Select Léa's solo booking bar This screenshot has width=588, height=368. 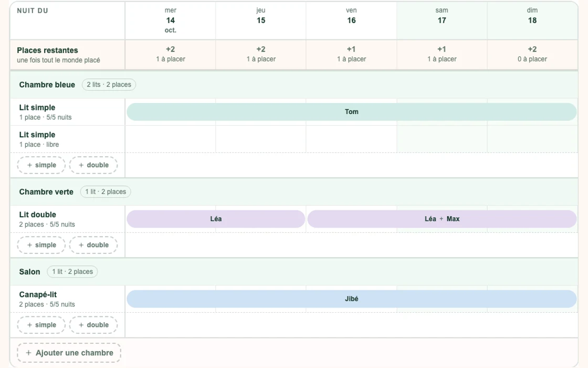click(x=216, y=219)
